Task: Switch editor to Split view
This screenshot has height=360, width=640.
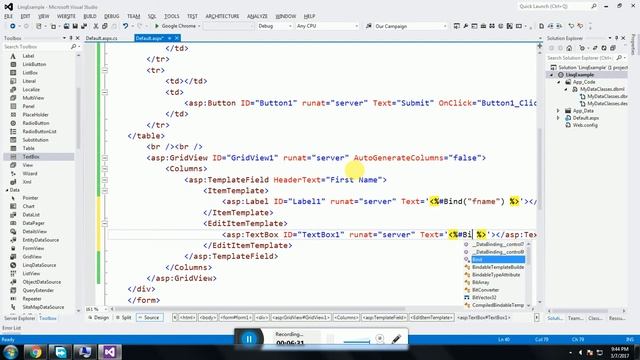Action: tap(124, 318)
